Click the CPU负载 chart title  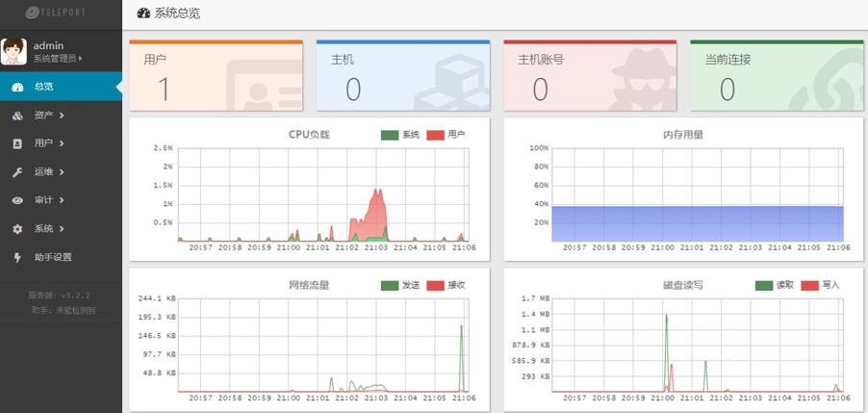(x=309, y=135)
